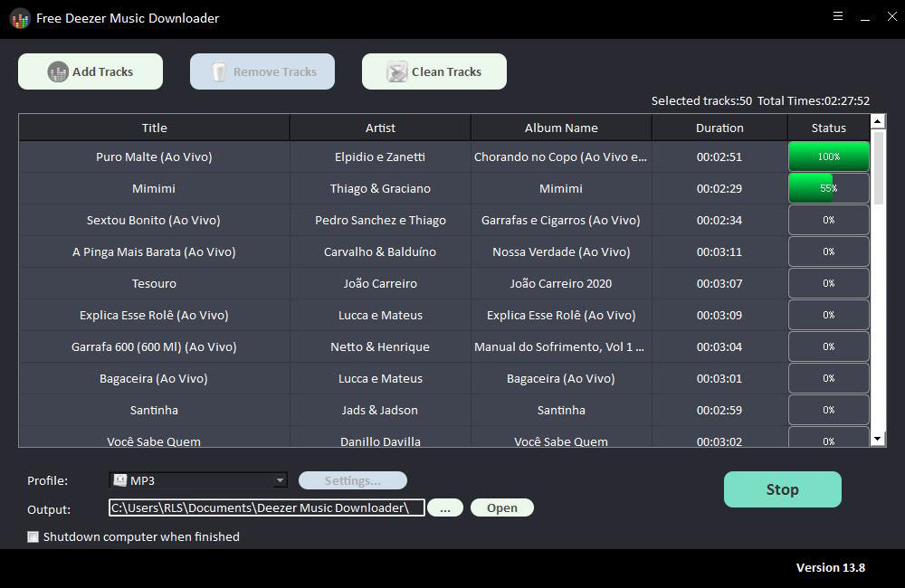The image size is (905, 588).
Task: Minimize the Free Deezer Music Downloader window
Action: 865,18
